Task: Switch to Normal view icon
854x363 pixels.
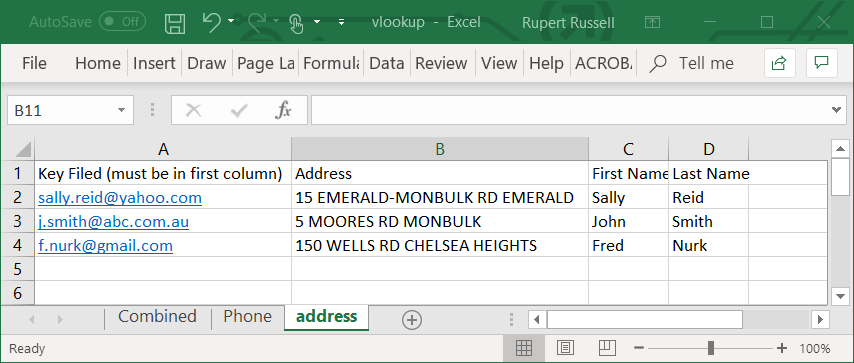Action: (524, 348)
